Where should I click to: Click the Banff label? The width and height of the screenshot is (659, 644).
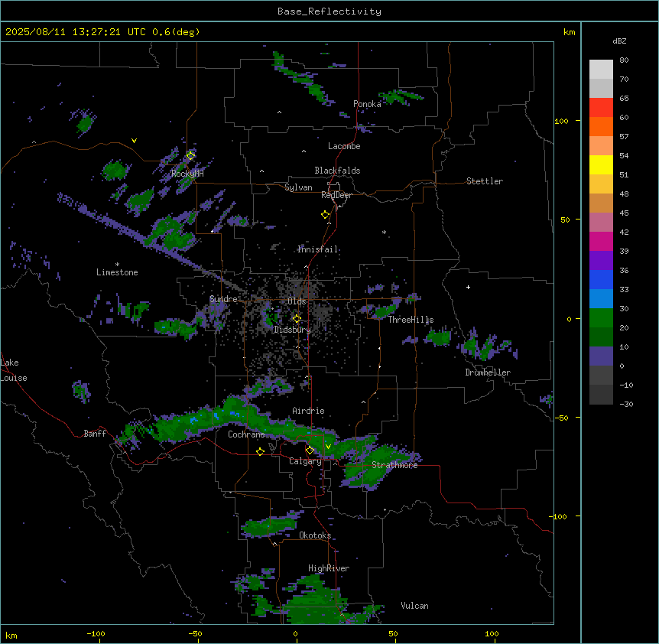pos(95,434)
